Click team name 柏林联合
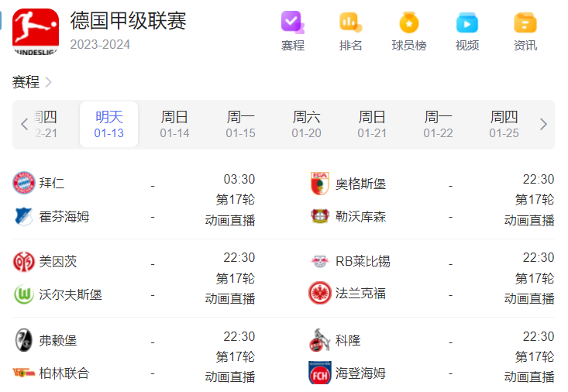This screenshot has width=568, height=392. pyautogui.click(x=64, y=373)
